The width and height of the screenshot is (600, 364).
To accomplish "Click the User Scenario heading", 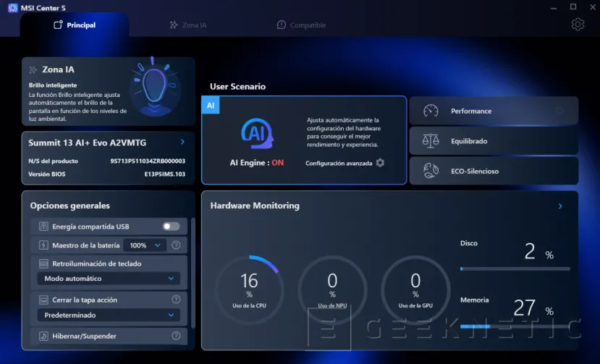I will pos(237,87).
